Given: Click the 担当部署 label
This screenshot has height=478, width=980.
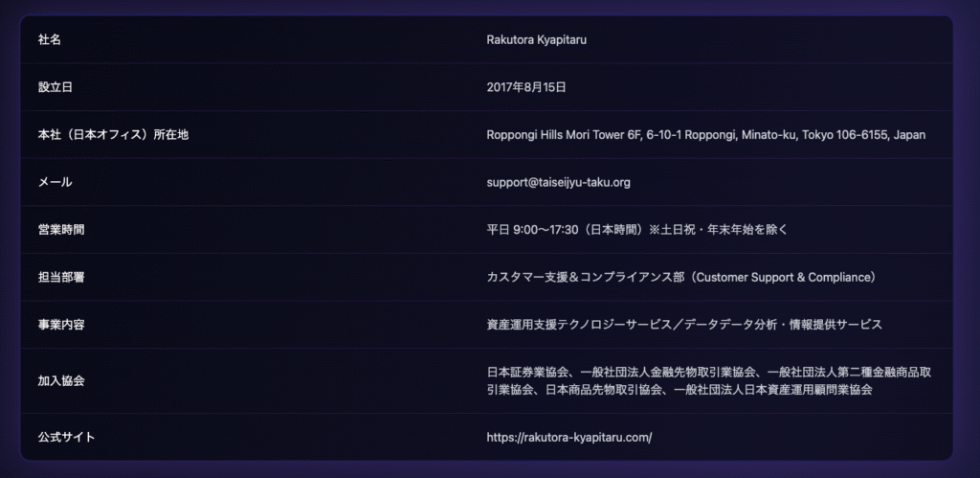Looking at the screenshot, I should point(61,277).
